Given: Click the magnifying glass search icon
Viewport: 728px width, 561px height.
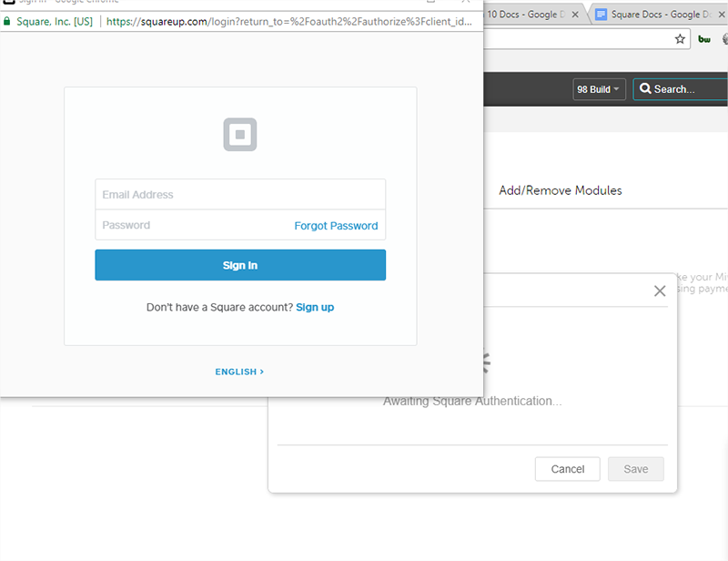Looking at the screenshot, I should coord(645,88).
